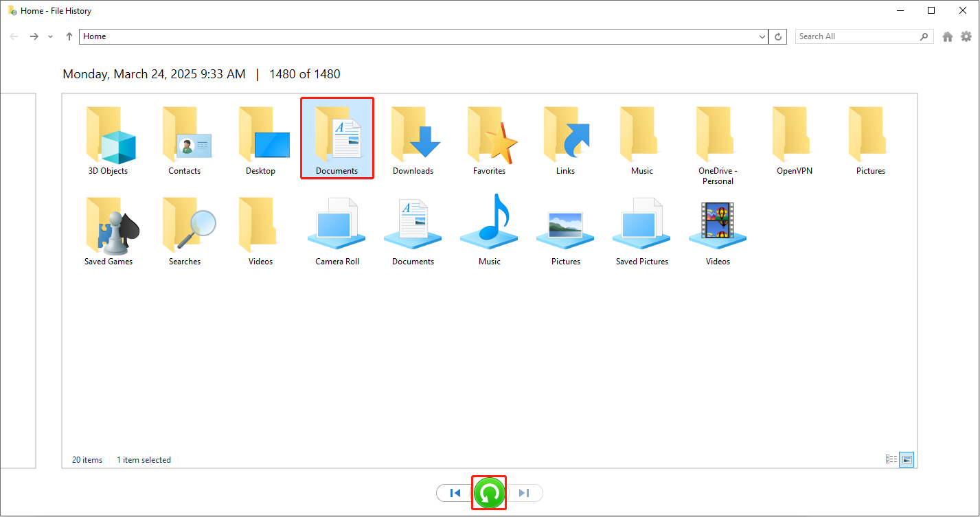Open File History options via gear icon
Image resolution: width=980 pixels, height=517 pixels.
pyautogui.click(x=966, y=36)
